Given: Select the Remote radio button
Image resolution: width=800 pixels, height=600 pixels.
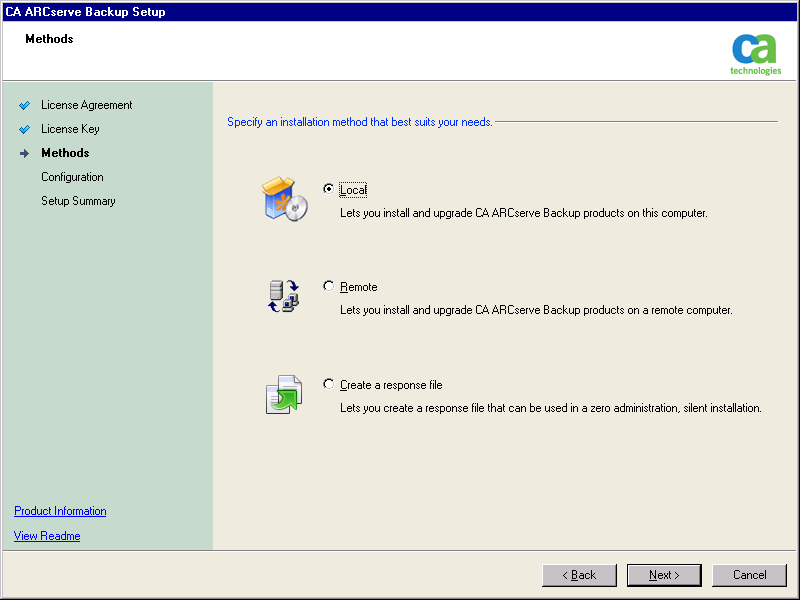Looking at the screenshot, I should [x=328, y=286].
